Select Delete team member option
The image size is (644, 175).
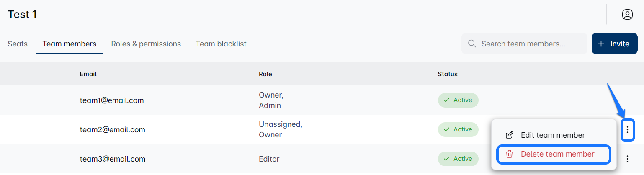[x=557, y=154]
